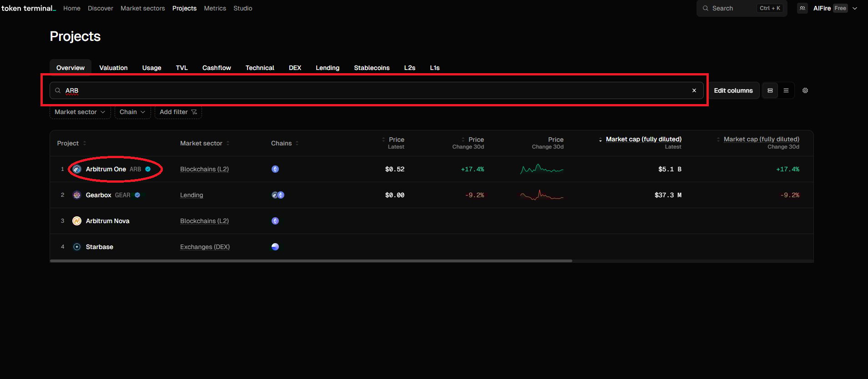Switch to the compact row view icon
This screenshot has width=868, height=379.
coord(770,90)
